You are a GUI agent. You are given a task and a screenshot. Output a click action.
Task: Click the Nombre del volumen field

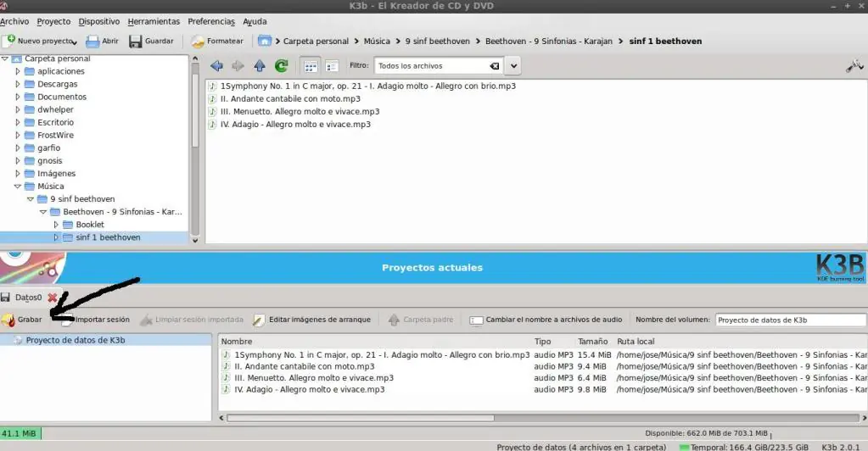tap(791, 320)
